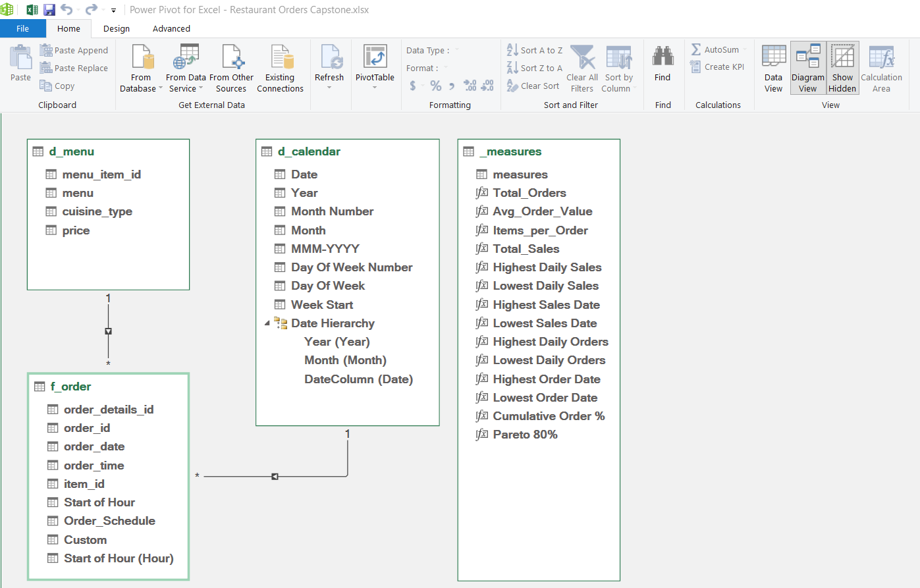
Task: Collapse the Date Hierarchy expander
Action: [267, 323]
